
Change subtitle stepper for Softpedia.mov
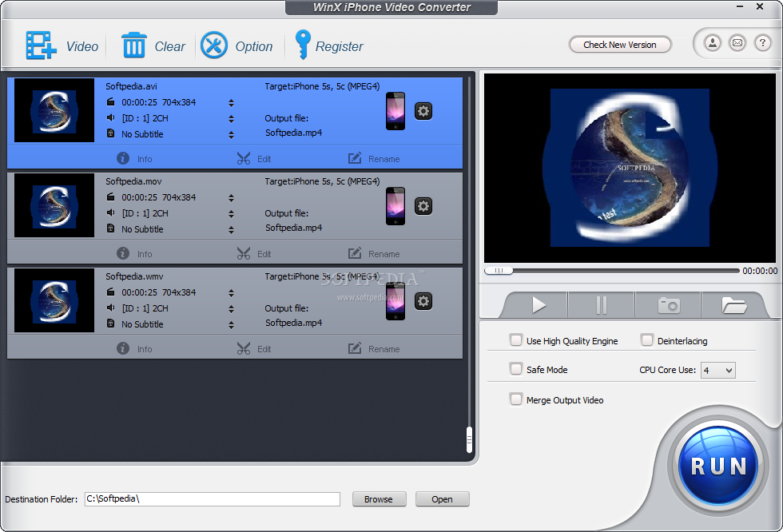coord(231,229)
